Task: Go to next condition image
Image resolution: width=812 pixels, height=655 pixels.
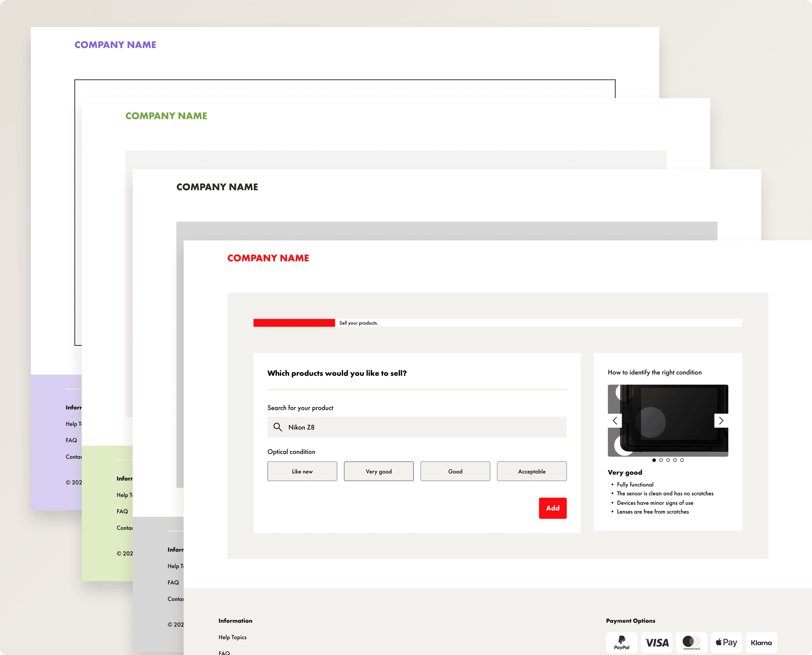Action: coord(721,420)
